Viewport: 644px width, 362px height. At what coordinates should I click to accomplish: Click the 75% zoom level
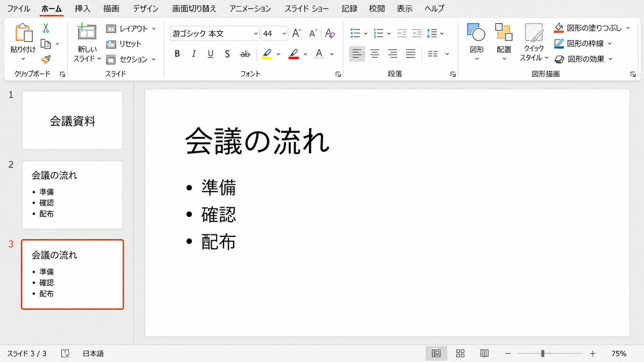pyautogui.click(x=619, y=354)
